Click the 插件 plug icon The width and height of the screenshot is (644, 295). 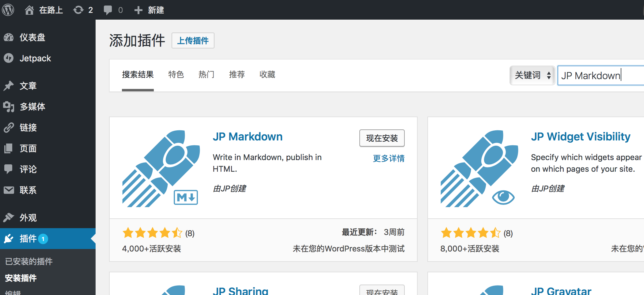[x=9, y=239]
